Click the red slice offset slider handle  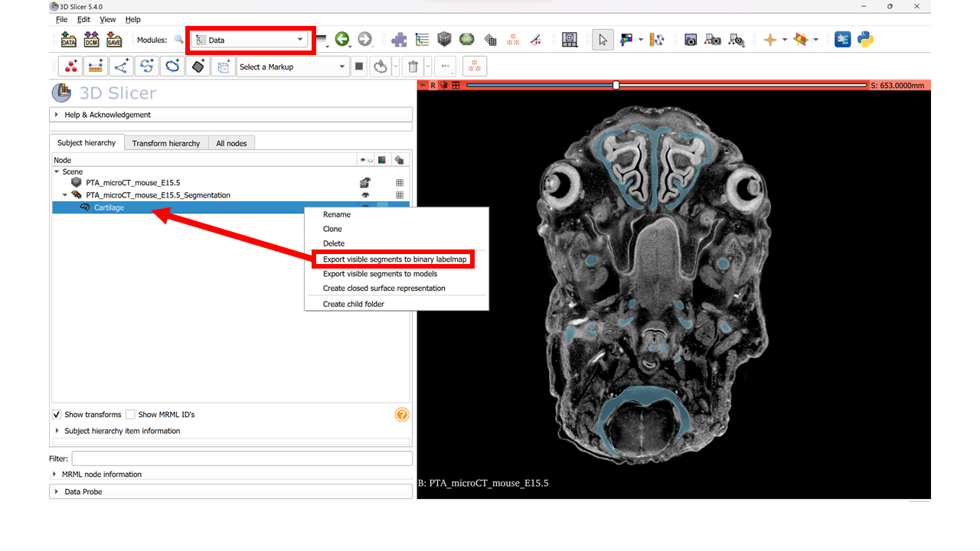tap(616, 85)
